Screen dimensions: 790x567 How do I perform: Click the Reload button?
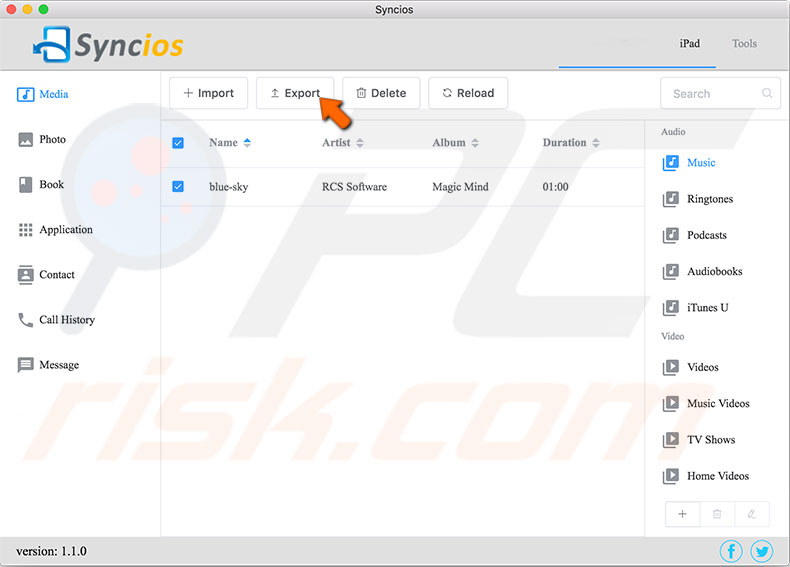pyautogui.click(x=468, y=93)
